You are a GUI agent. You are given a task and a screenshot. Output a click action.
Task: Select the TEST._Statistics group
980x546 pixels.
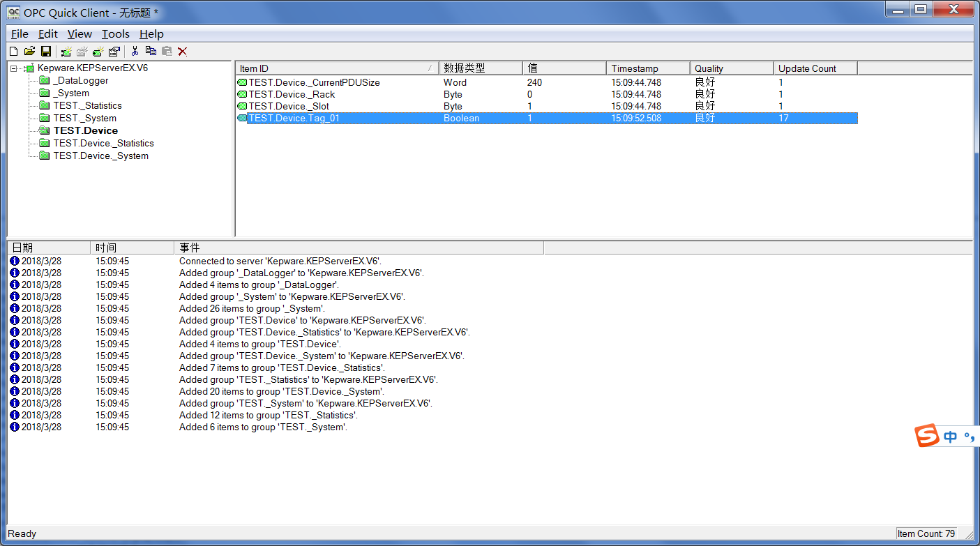click(87, 106)
